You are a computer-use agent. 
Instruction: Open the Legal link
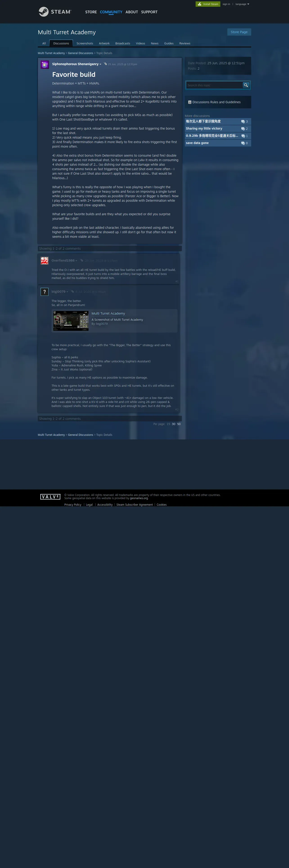pos(89,505)
